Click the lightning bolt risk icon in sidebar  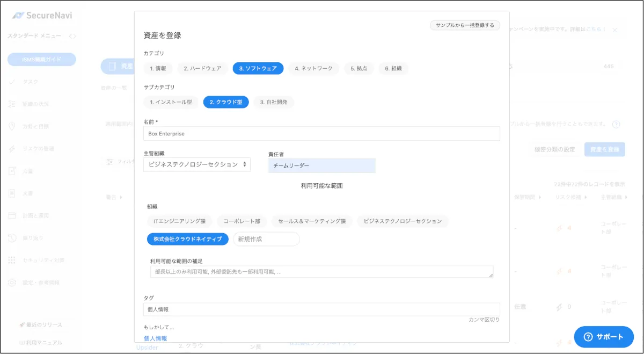click(x=12, y=149)
